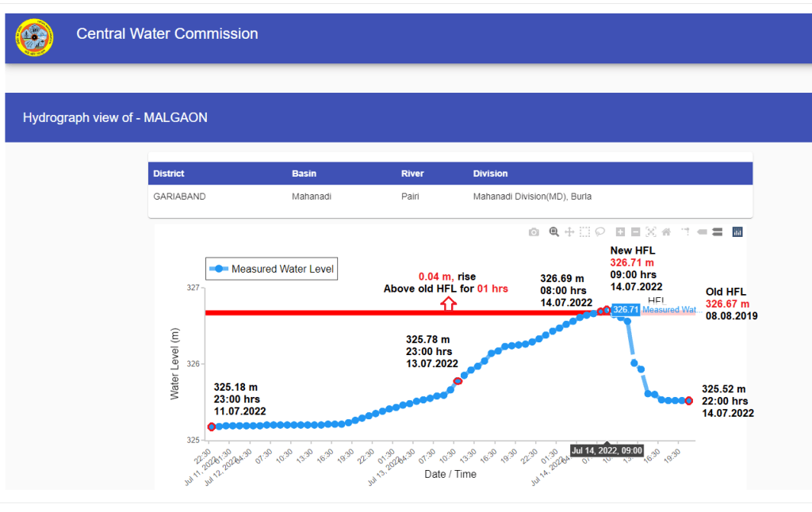Viewport: 812px width, 512px height.
Task: Zoom in using the plus icon
Action: [x=621, y=232]
